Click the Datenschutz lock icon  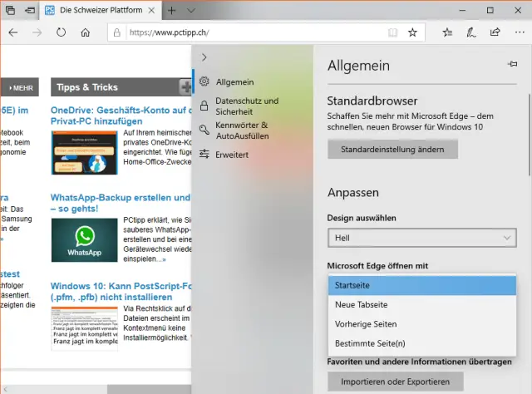tap(204, 106)
